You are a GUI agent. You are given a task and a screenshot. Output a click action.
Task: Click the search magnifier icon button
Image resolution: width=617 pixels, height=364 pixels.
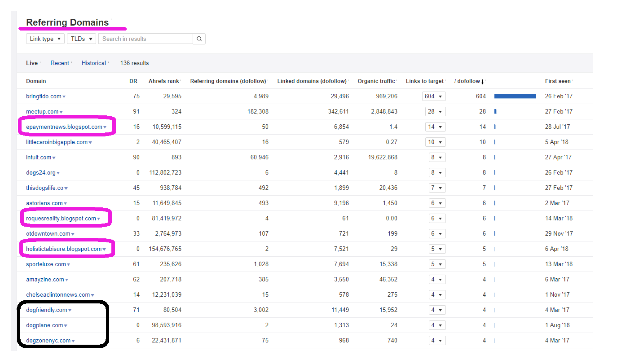point(199,39)
